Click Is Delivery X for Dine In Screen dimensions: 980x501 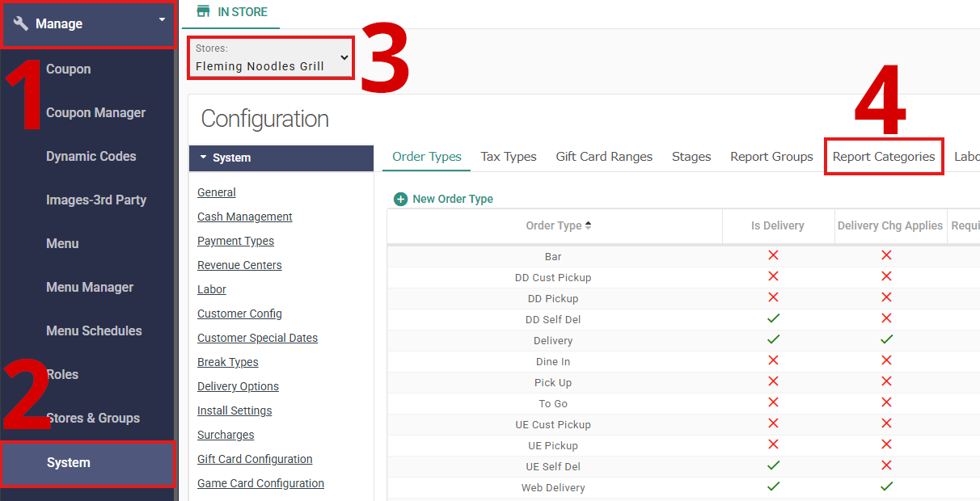point(774,360)
